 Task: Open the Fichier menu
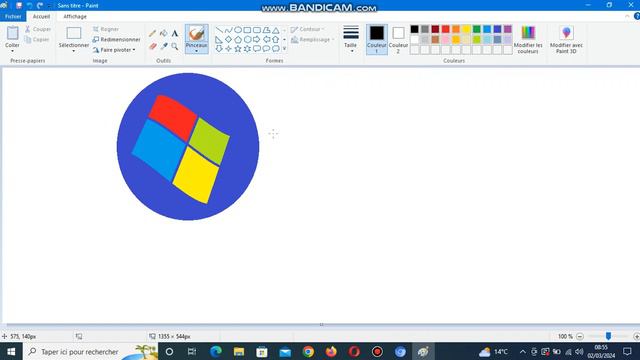tap(13, 16)
